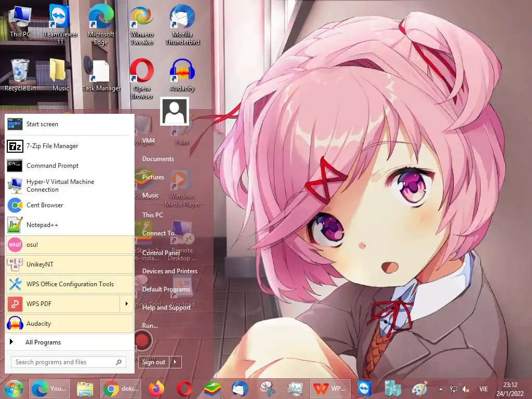The image size is (532, 399).
Task: Change VIE input language indicator
Action: pos(484,389)
